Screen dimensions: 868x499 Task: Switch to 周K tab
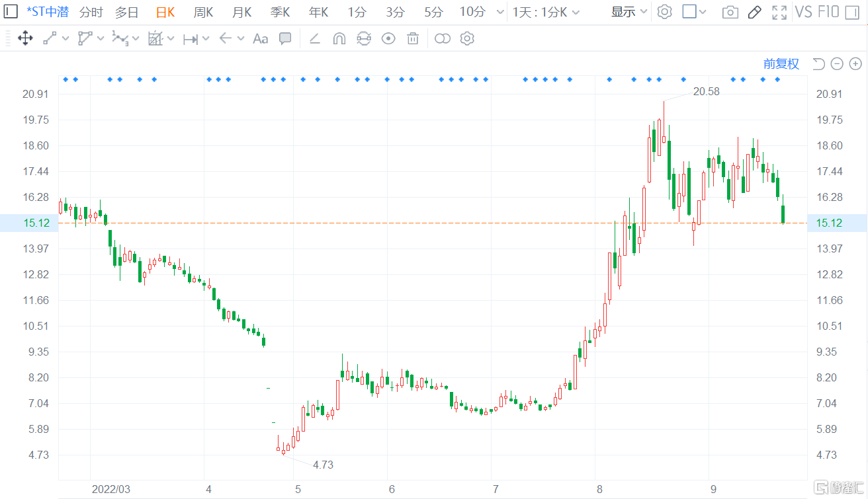(x=203, y=12)
